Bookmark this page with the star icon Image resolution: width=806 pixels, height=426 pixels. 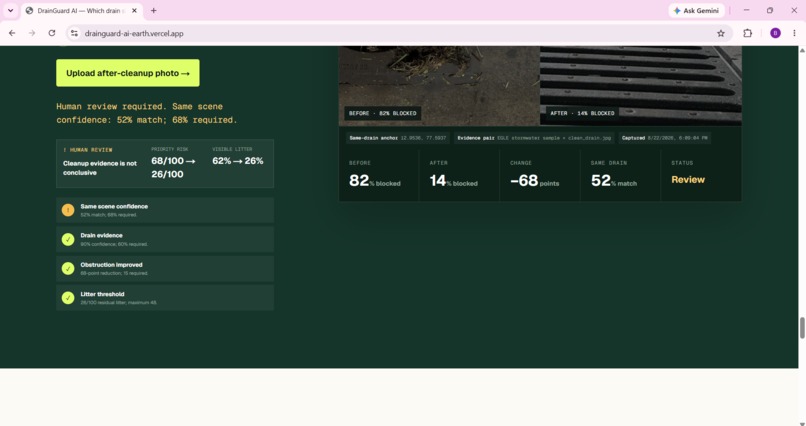coord(721,33)
